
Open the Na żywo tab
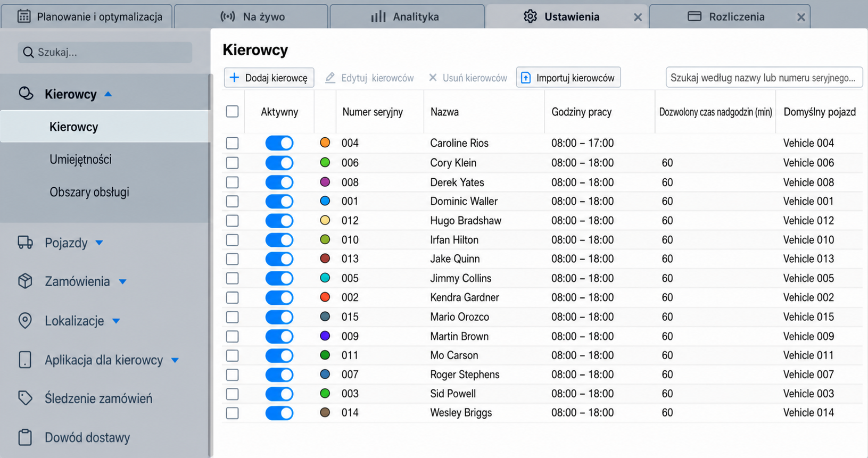pyautogui.click(x=251, y=16)
